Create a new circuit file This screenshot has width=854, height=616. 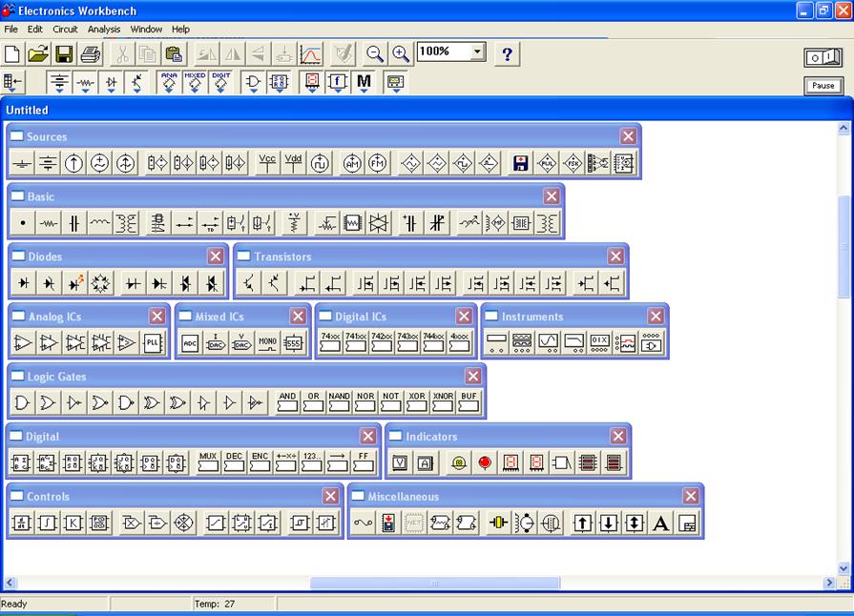coord(12,53)
